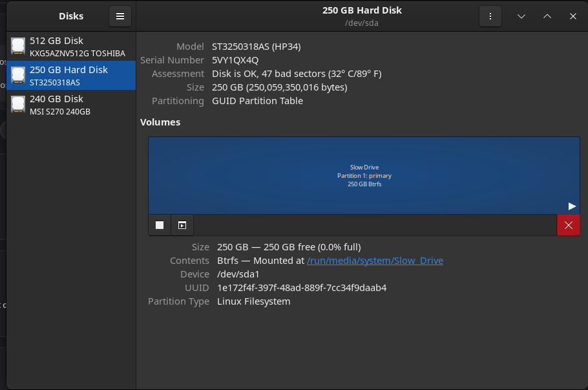Click the 512 GB Disk drive icon

[x=18, y=47]
